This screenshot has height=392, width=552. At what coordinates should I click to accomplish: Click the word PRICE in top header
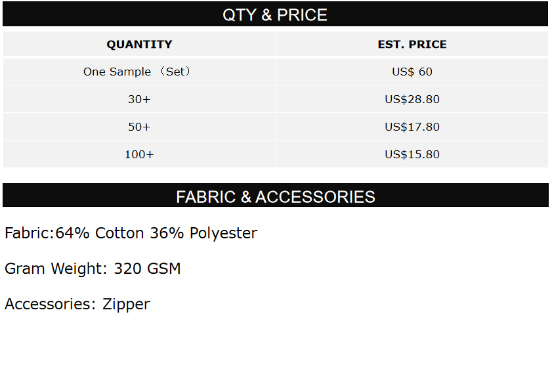(x=303, y=14)
